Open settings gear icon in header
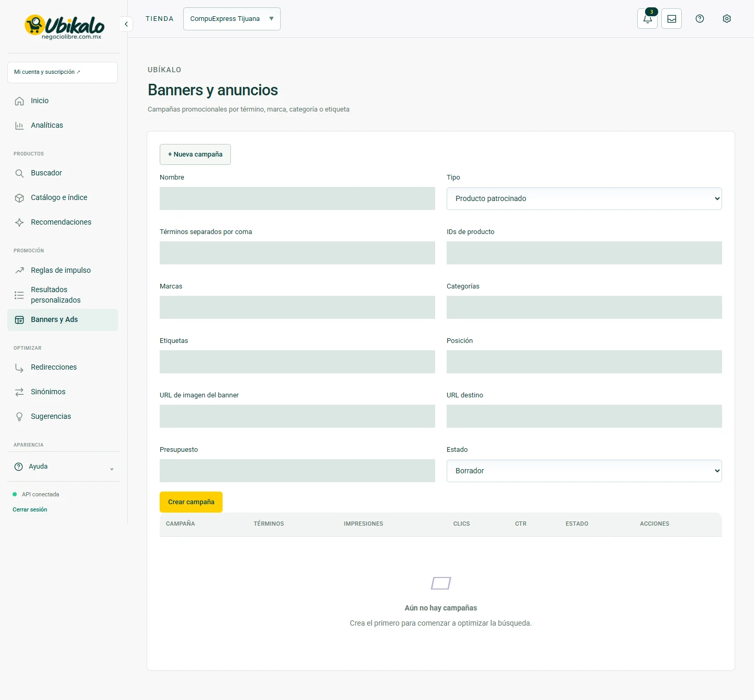Screen dimensions: 754x700 point(727,19)
